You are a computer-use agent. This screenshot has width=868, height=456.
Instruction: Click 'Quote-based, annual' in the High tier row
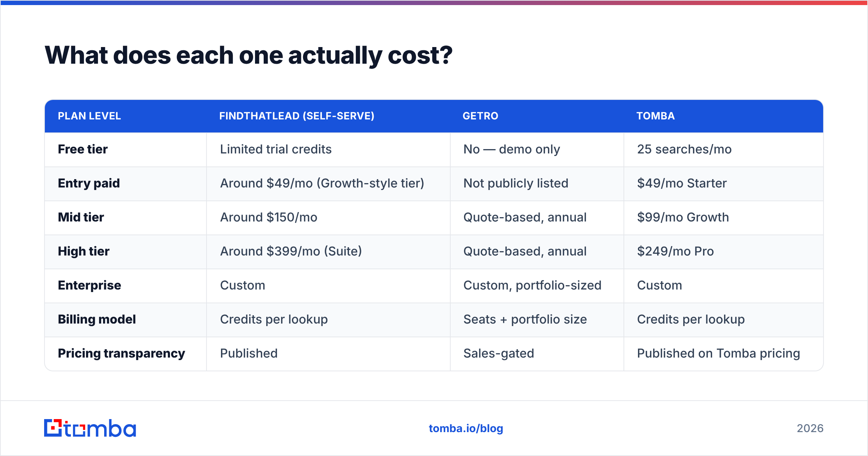click(x=525, y=251)
